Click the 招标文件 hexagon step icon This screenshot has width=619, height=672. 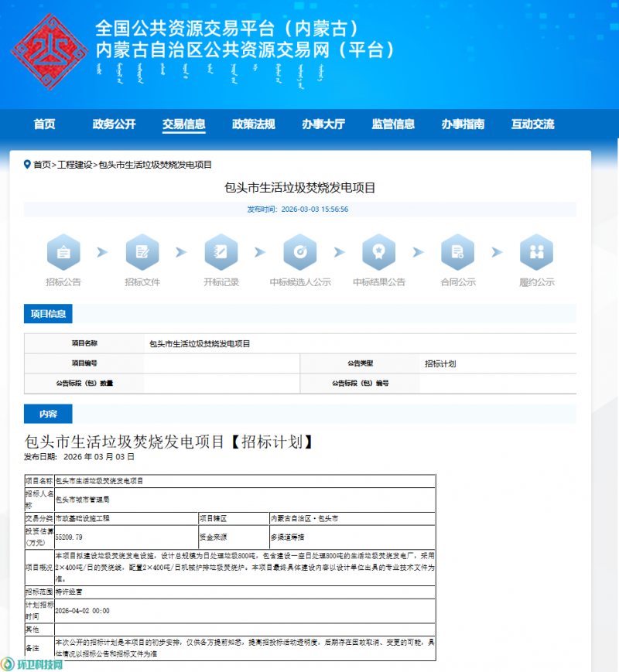pos(142,251)
